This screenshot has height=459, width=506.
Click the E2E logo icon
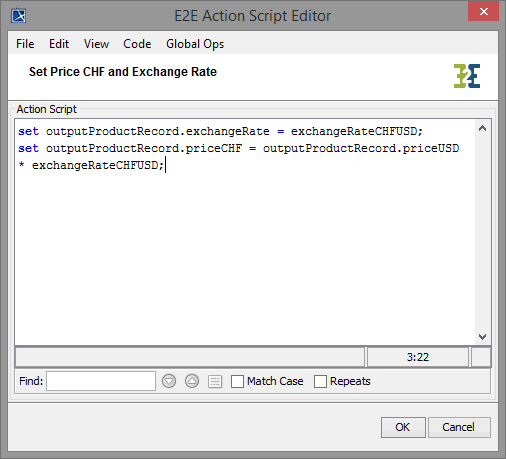pyautogui.click(x=467, y=76)
